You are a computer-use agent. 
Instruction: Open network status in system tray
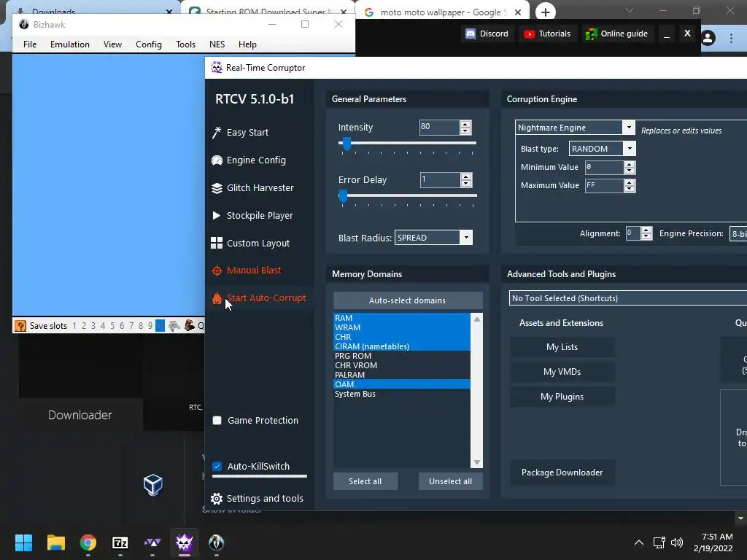point(659,542)
